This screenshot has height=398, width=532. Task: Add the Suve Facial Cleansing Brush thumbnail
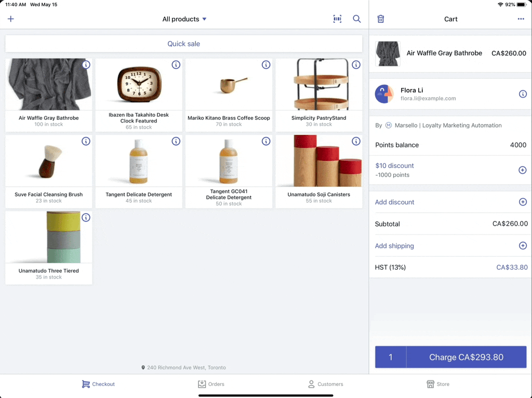48,161
